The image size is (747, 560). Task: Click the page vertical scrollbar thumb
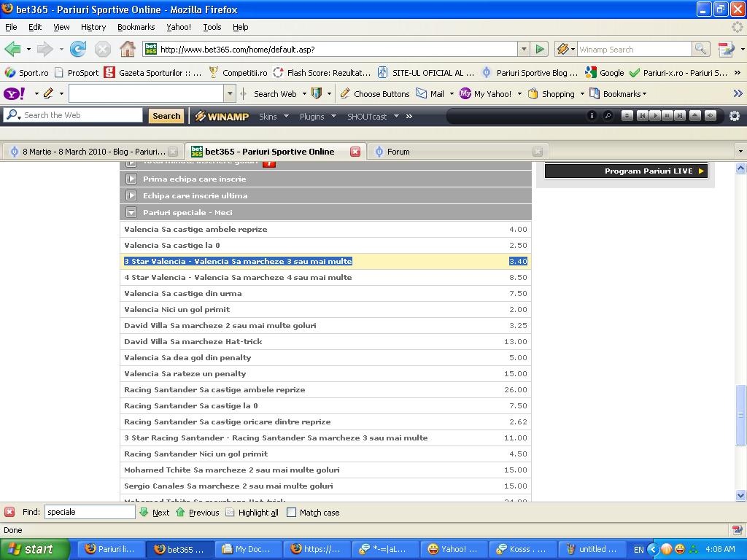pos(740,414)
